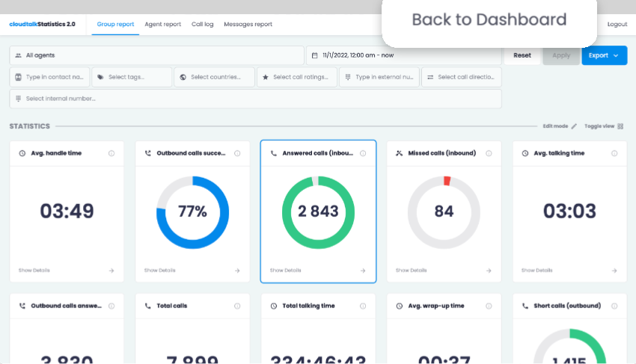Open the Select call direction dropdown
This screenshot has width=636, height=364.
click(x=462, y=77)
